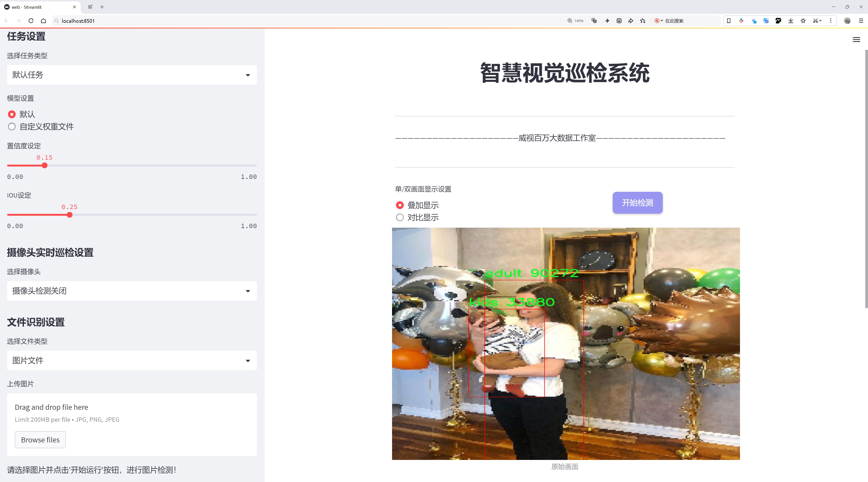868x482 pixels.
Task: Open the 摄像头检测关闭 camera dropdown
Action: coord(132,291)
